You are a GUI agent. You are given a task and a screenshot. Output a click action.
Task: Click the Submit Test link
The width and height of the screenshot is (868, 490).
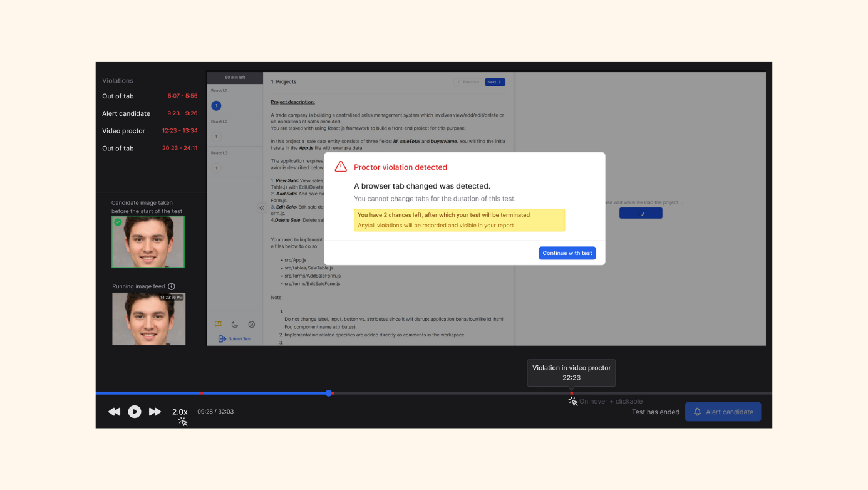coord(235,339)
